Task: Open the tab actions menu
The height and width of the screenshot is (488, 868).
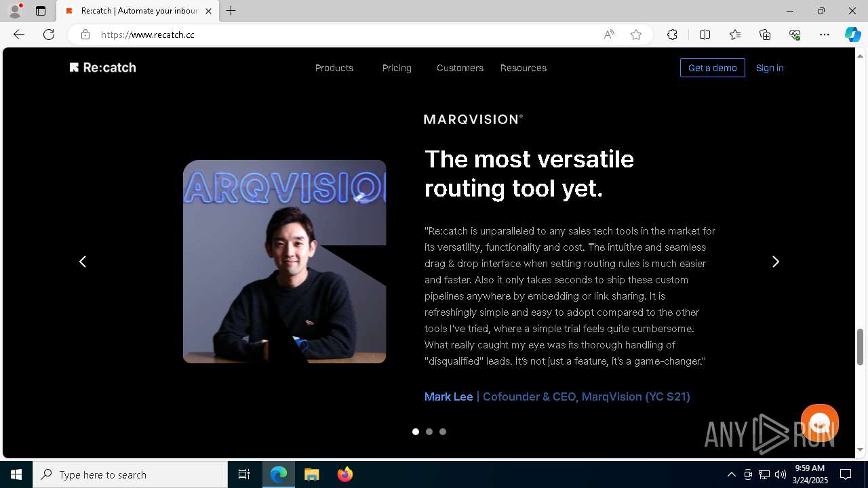Action: pyautogui.click(x=41, y=11)
